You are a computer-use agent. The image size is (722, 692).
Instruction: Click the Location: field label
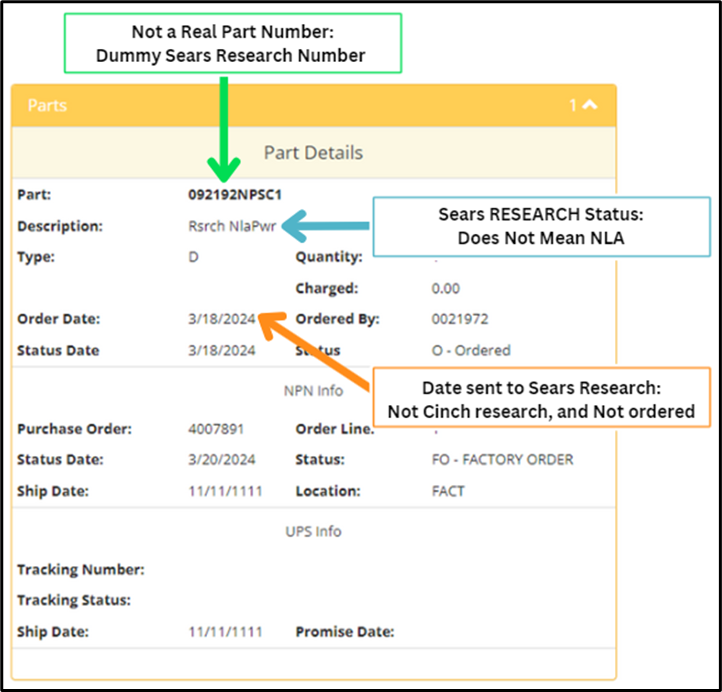point(328,491)
